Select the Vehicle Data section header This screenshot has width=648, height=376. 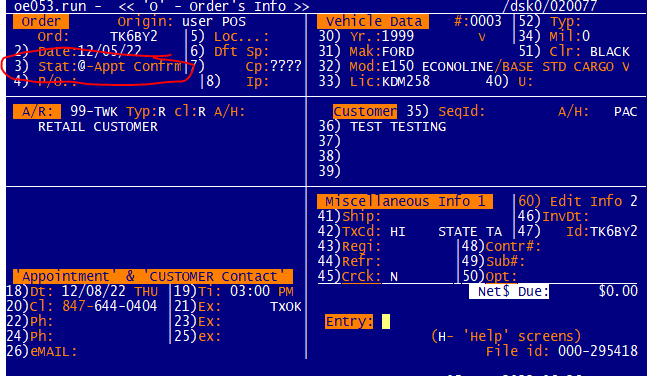[373, 21]
